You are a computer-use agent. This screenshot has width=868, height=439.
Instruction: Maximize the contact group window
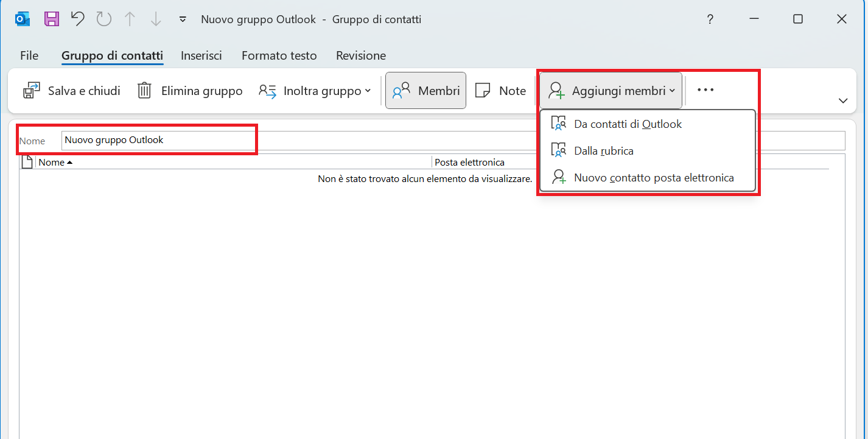(797, 19)
